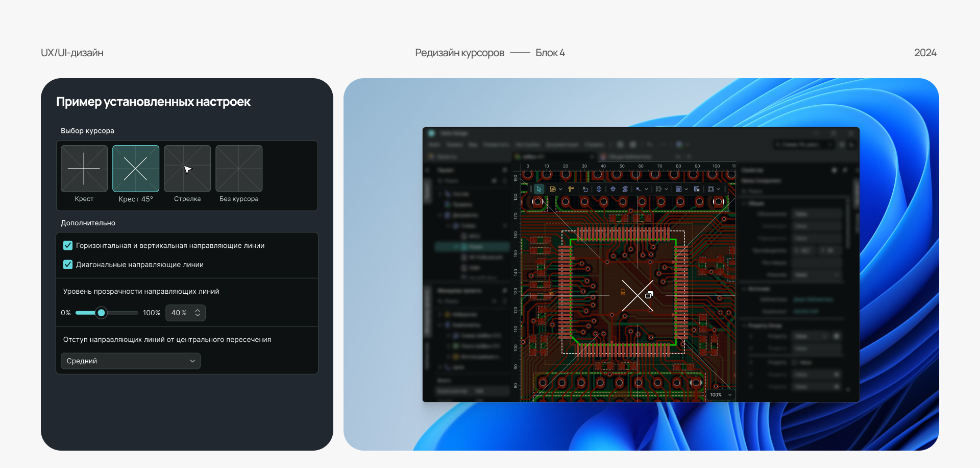980x468 pixels.
Task: Open the polygon pour pattern tool
Action: (x=678, y=189)
